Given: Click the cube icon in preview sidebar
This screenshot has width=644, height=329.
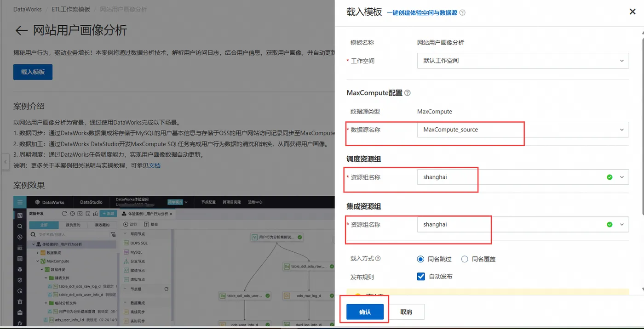Looking at the screenshot, I should 20,269.
